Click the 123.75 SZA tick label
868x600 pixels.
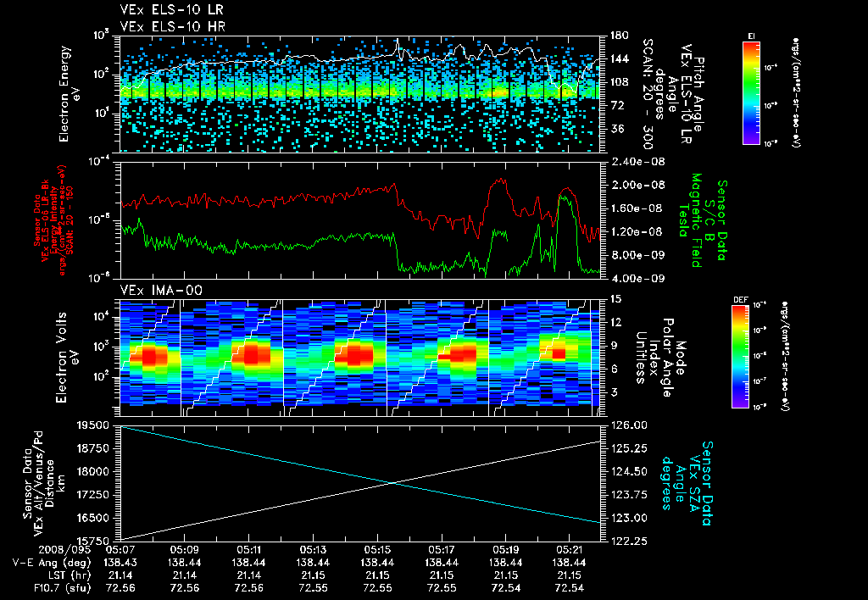point(628,494)
